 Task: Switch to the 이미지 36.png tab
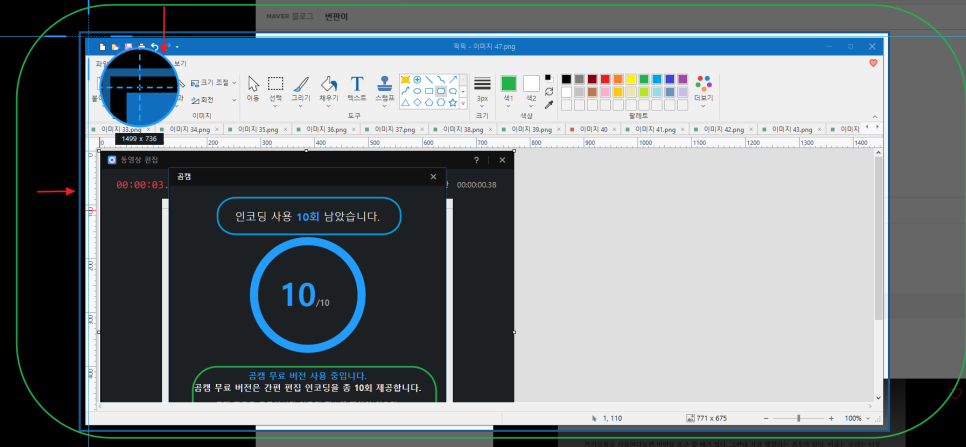coord(327,129)
